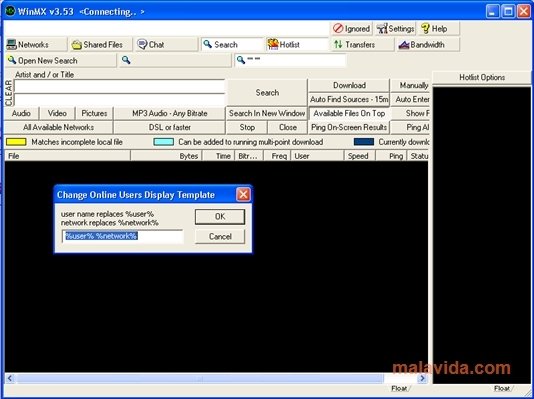This screenshot has height=399, width=534.
Task: Open Settings
Action: (396, 29)
